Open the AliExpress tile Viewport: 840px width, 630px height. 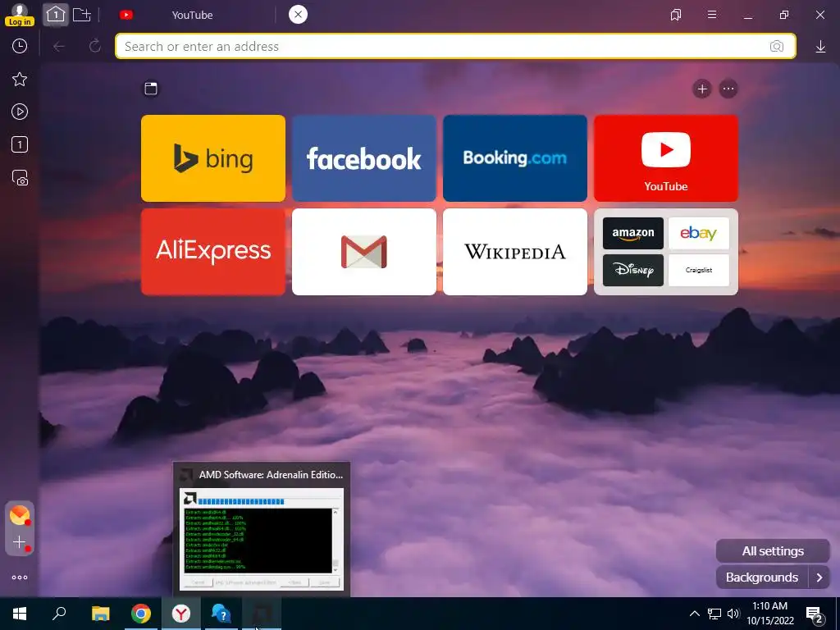(x=213, y=252)
